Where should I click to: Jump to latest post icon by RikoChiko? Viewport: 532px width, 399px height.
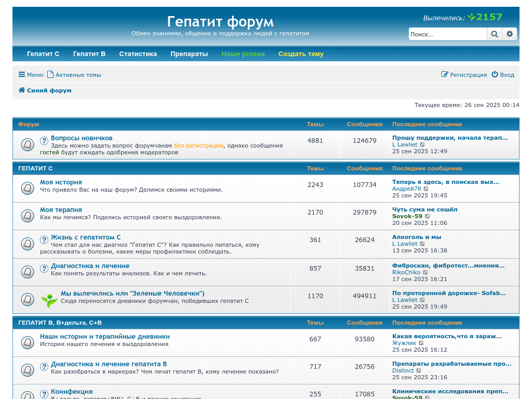click(425, 272)
